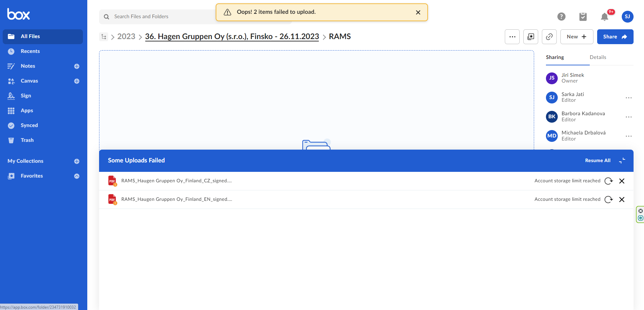The height and width of the screenshot is (310, 644).
Task: Open the New dropdown button
Action: click(x=577, y=37)
